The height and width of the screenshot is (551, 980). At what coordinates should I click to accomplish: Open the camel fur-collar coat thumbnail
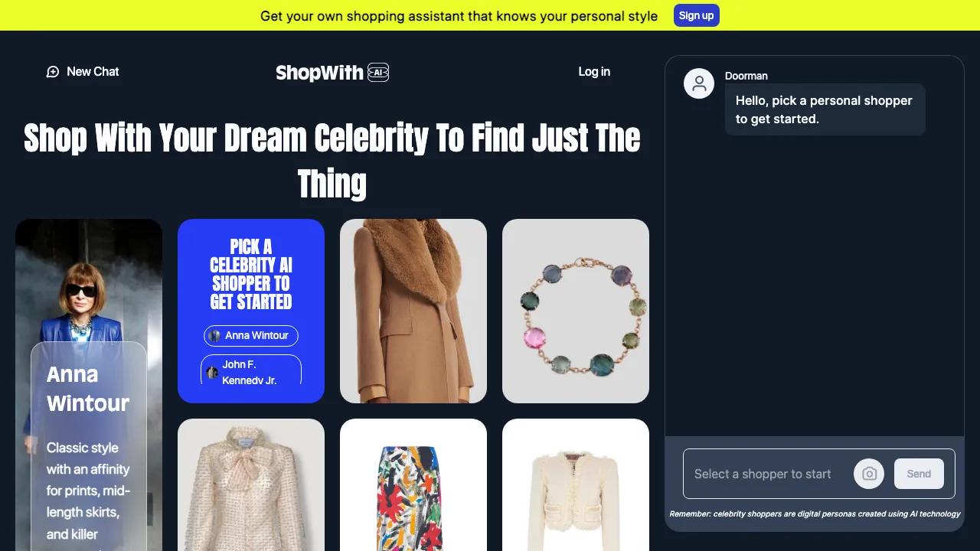click(413, 311)
